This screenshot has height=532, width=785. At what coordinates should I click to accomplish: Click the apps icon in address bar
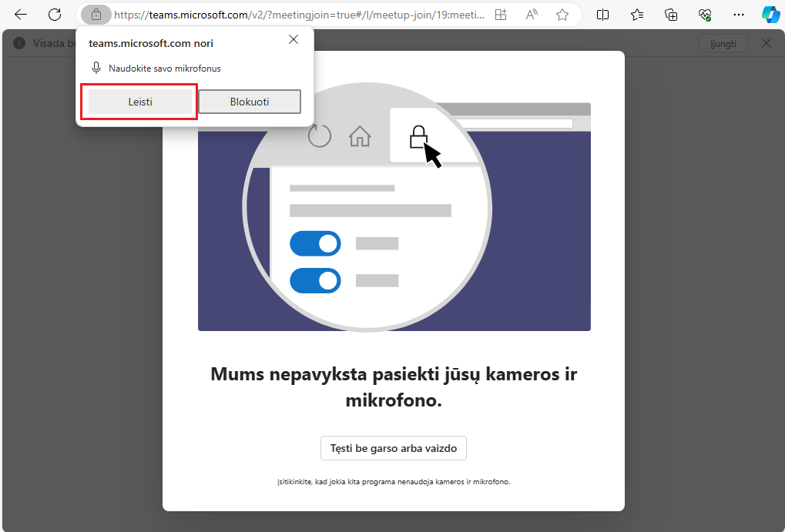[501, 15]
